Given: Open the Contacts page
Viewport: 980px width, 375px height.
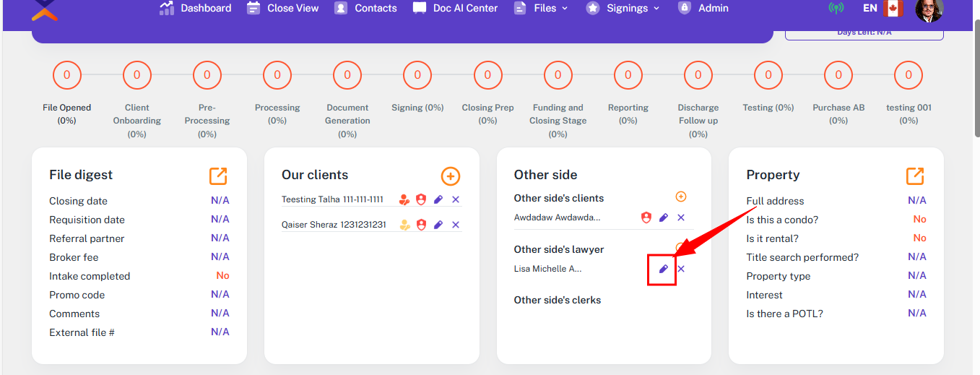Looking at the screenshot, I should pos(366,8).
